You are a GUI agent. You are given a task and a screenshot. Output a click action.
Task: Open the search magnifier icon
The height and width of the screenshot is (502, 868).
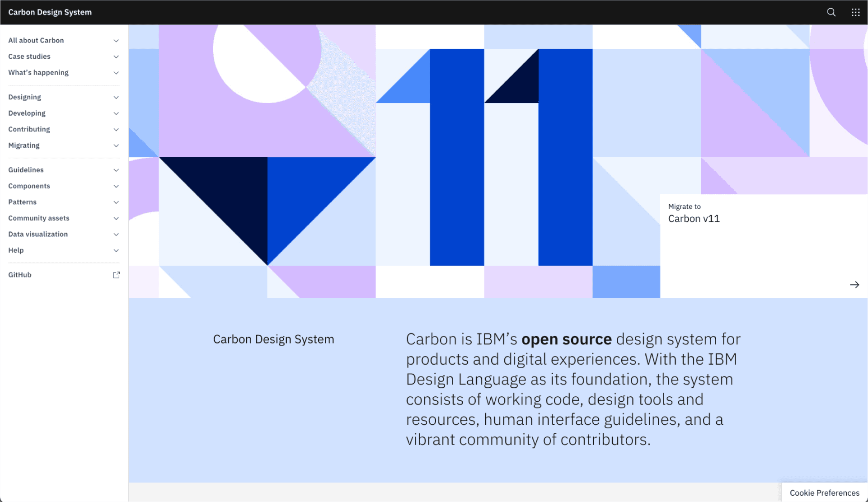pyautogui.click(x=831, y=12)
